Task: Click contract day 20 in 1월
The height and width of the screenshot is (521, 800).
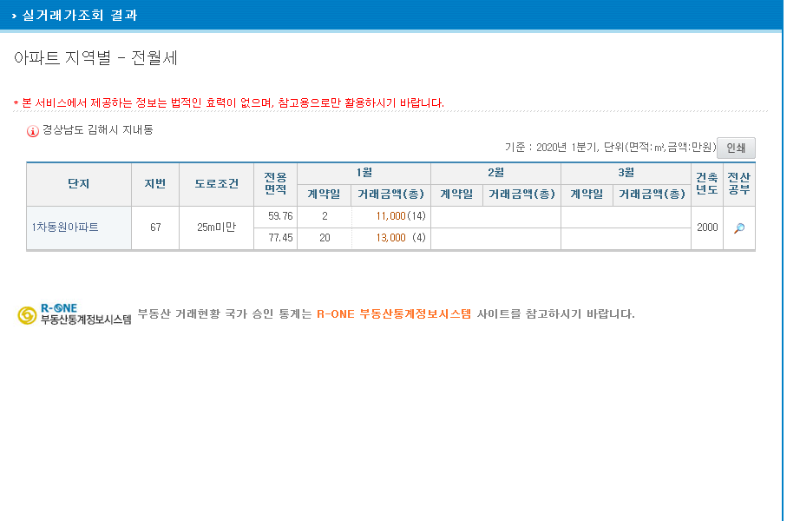Action: (324, 238)
